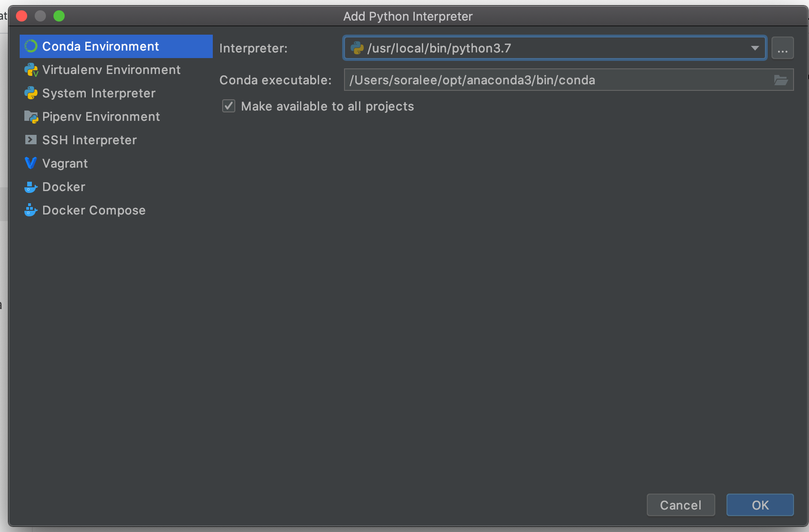Close the Add Python Interpreter dialog
Viewport: 809px width, 532px height.
click(22, 16)
